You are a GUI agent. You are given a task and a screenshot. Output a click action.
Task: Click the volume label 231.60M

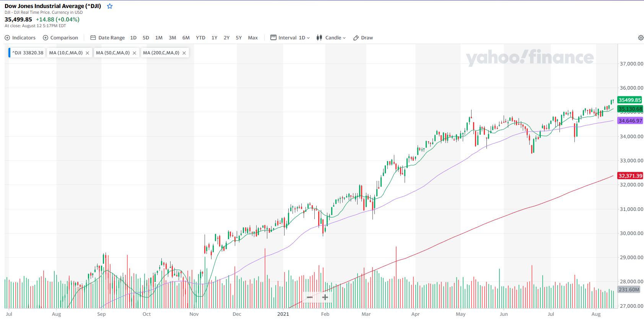pos(629,289)
